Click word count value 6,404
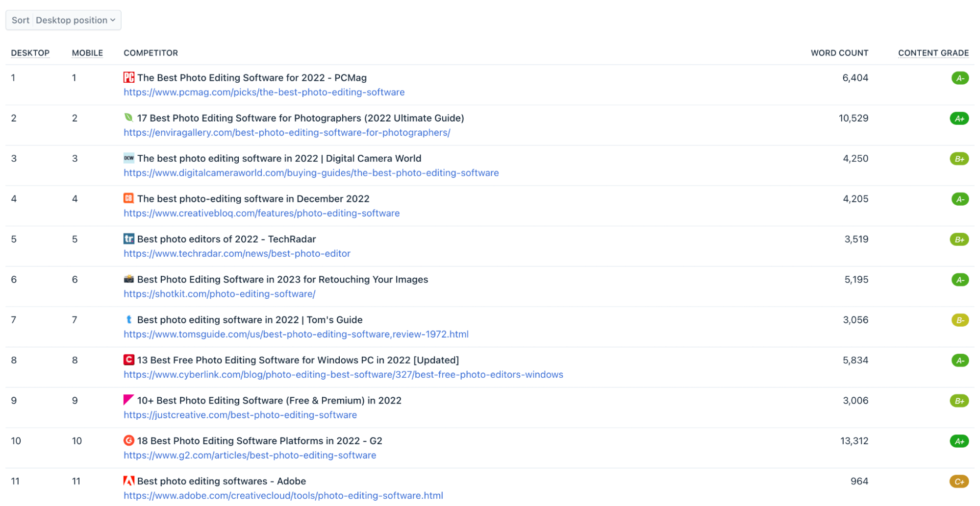This screenshot has width=980, height=506. pyautogui.click(x=855, y=77)
